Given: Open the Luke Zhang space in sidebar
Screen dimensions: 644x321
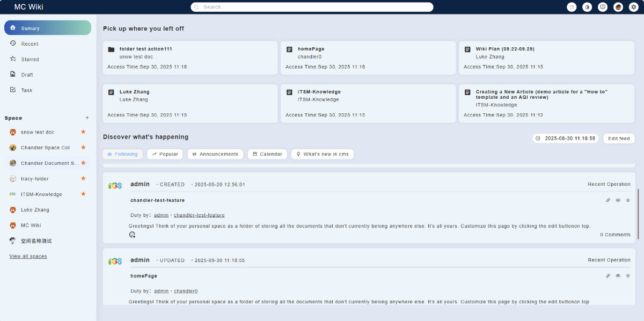Looking at the screenshot, I should (34, 210).
